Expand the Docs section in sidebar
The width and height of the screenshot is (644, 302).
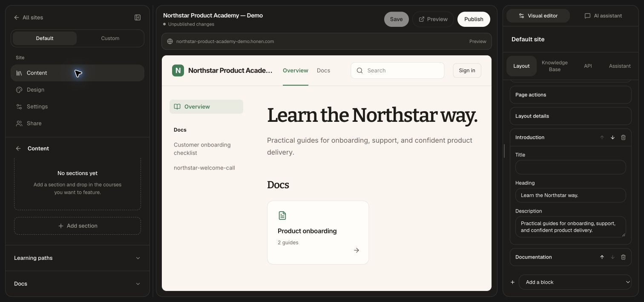click(x=78, y=284)
